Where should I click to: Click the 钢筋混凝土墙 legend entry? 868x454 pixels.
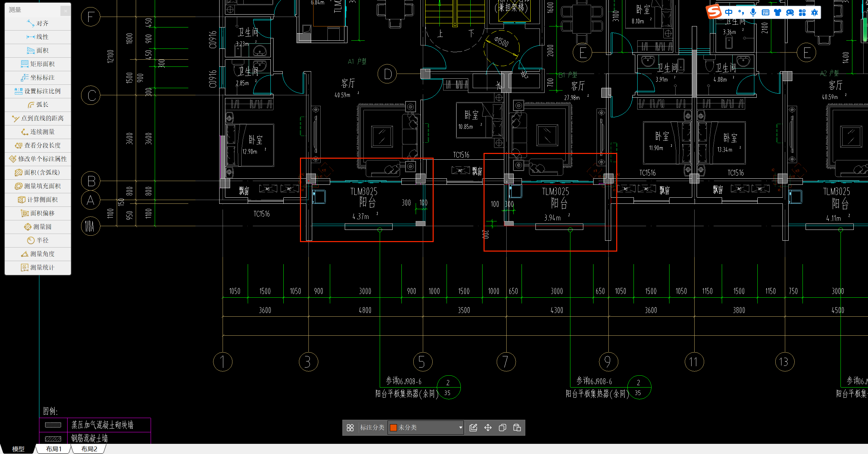pyautogui.click(x=89, y=438)
